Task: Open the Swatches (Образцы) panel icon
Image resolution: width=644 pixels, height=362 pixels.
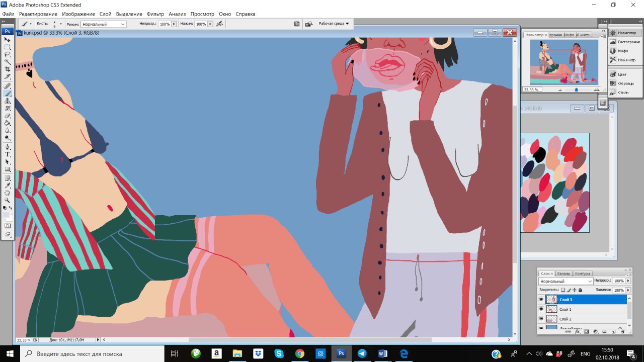Action: pyautogui.click(x=625, y=83)
